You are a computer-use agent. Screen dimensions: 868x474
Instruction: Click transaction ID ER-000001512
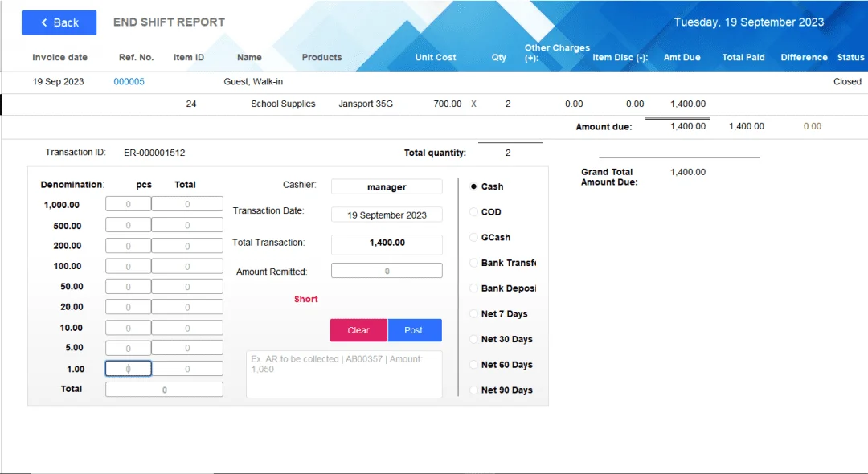pos(154,153)
